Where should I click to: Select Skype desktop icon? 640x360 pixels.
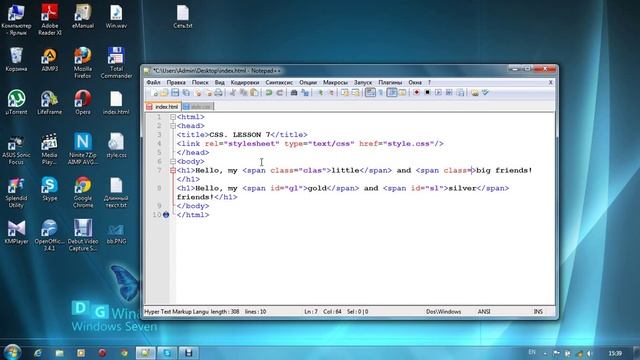click(49, 189)
